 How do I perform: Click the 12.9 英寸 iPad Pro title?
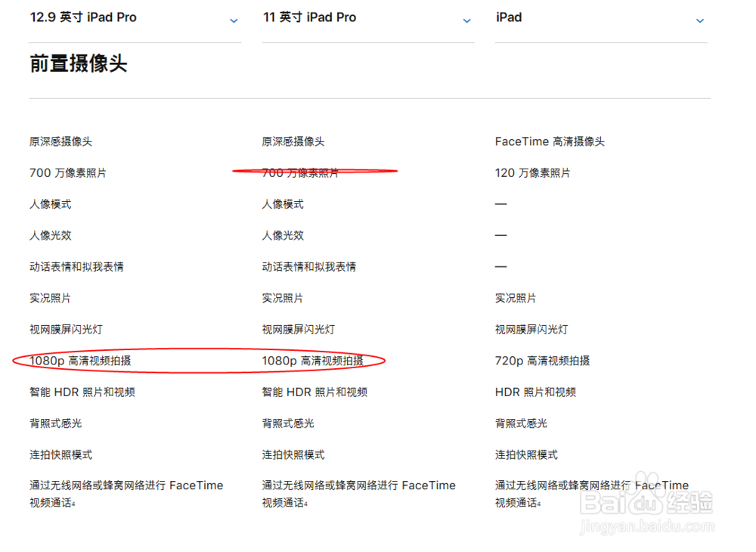tap(83, 17)
